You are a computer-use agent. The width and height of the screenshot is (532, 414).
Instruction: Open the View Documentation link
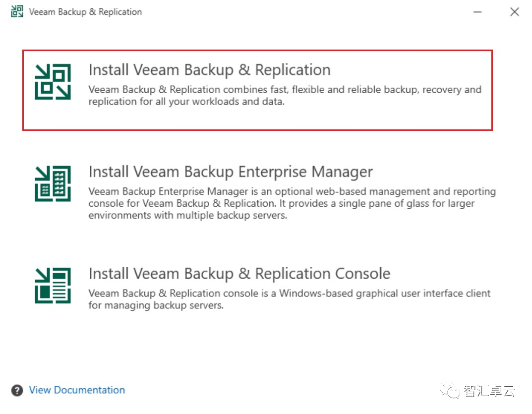coord(77,390)
